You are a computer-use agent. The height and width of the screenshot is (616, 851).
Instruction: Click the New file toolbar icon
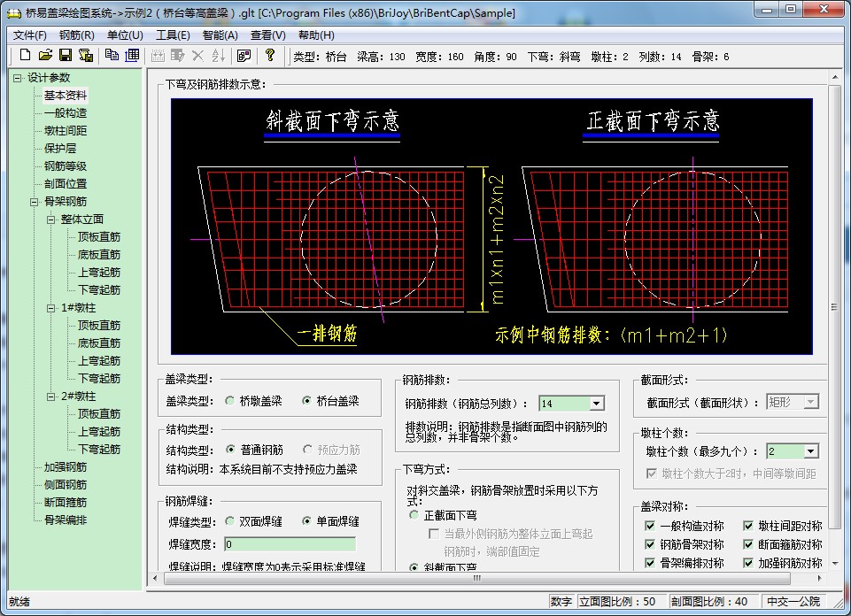pyautogui.click(x=26, y=56)
